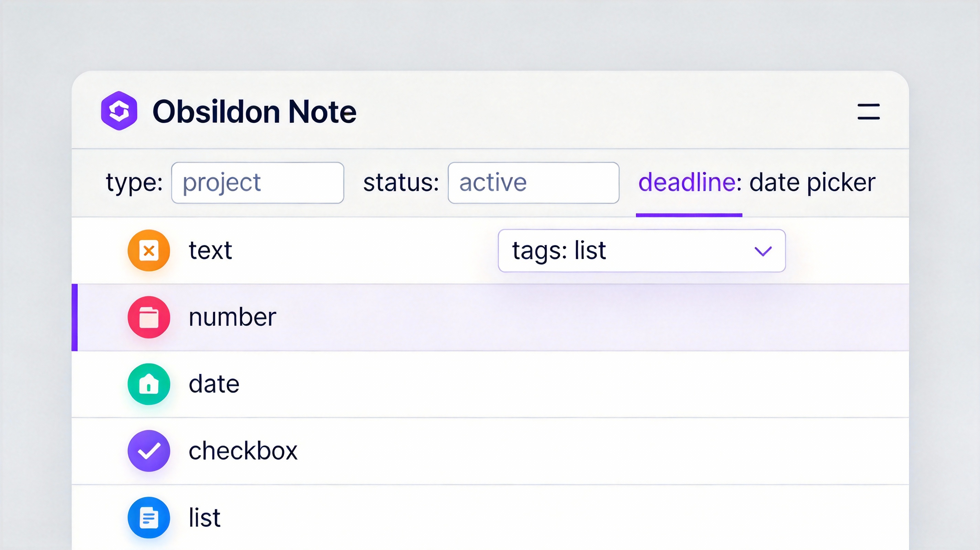This screenshot has width=980, height=550.
Task: Open the date picker for deadline
Action: [x=812, y=183]
